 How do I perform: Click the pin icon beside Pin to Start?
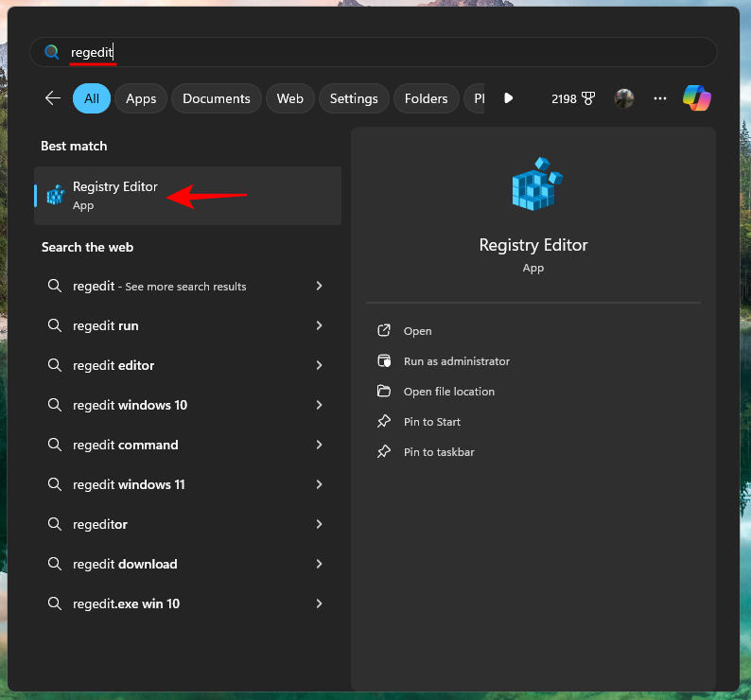(x=384, y=421)
